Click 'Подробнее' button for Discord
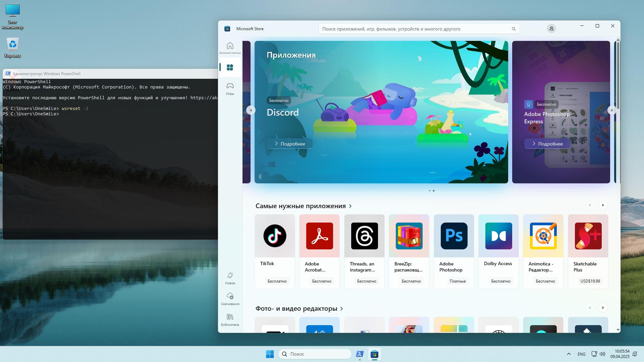This screenshot has height=362, width=644. [289, 144]
